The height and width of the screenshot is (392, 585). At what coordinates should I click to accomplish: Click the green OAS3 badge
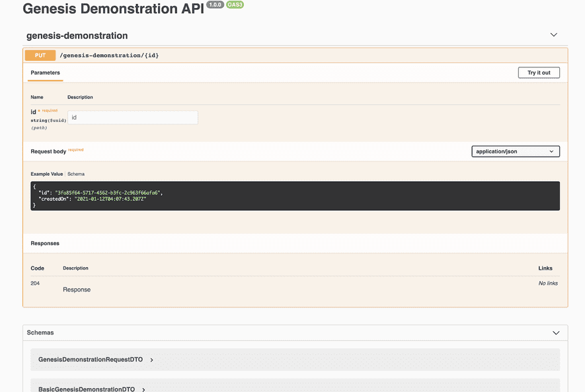(235, 4)
